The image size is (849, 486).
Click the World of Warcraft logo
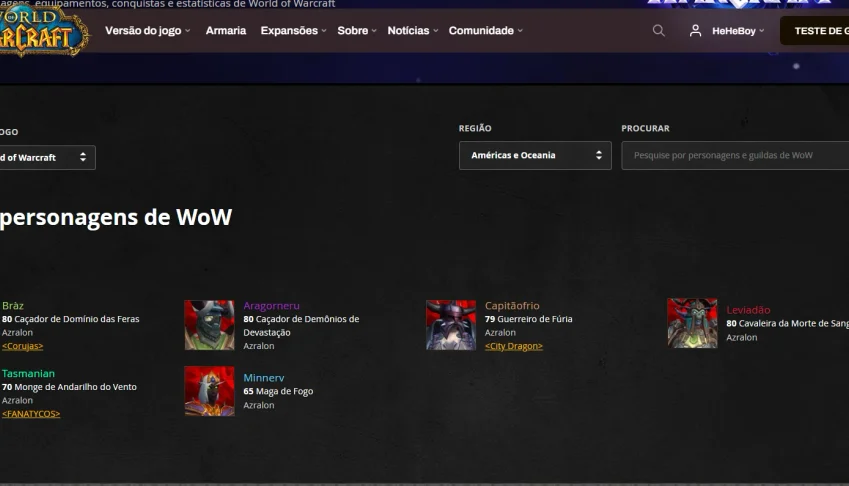point(43,31)
